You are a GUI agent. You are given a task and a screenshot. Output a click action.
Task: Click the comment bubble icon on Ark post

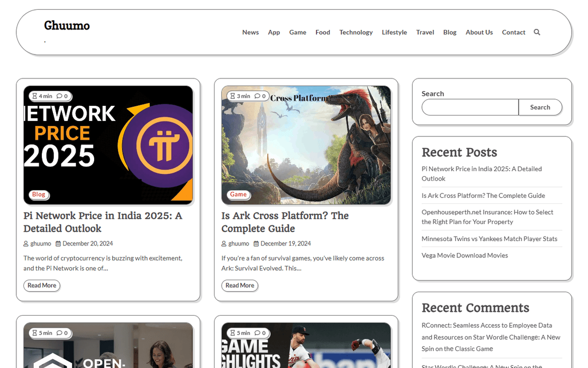[x=257, y=96]
